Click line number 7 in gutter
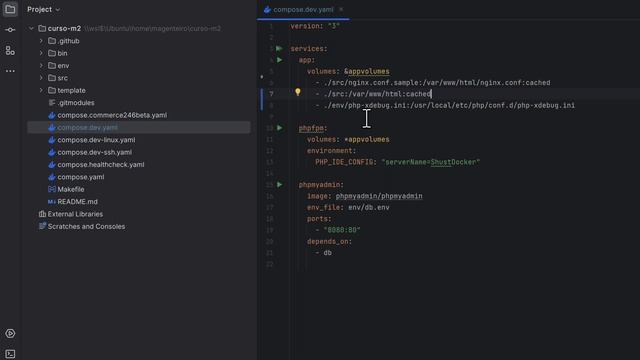 (271, 94)
